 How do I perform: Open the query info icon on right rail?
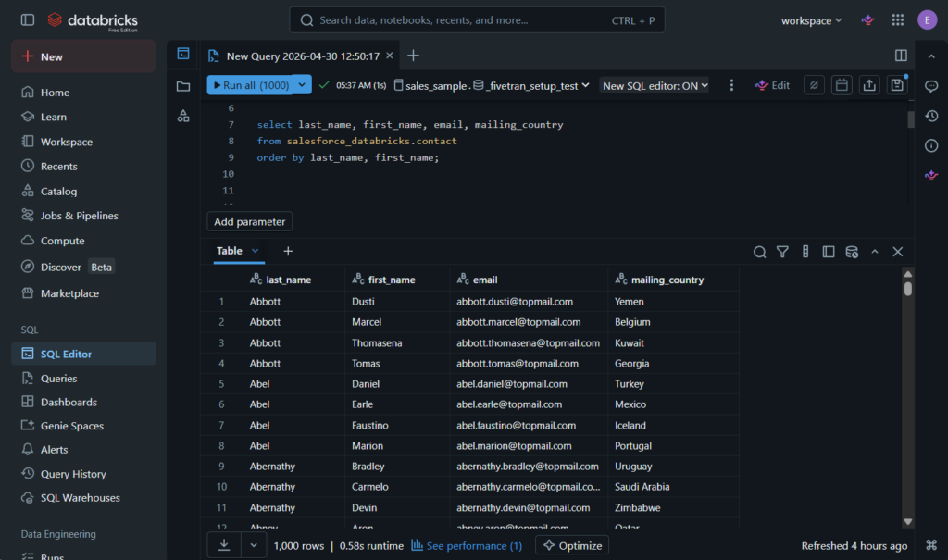click(931, 145)
